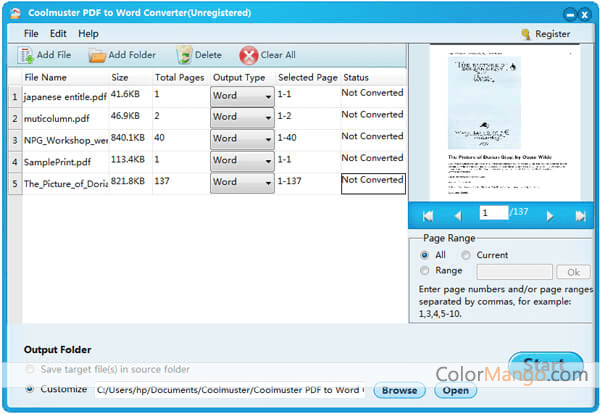
Task: Open Output Type dropdown for NPG_Workshop file
Action: (x=242, y=140)
